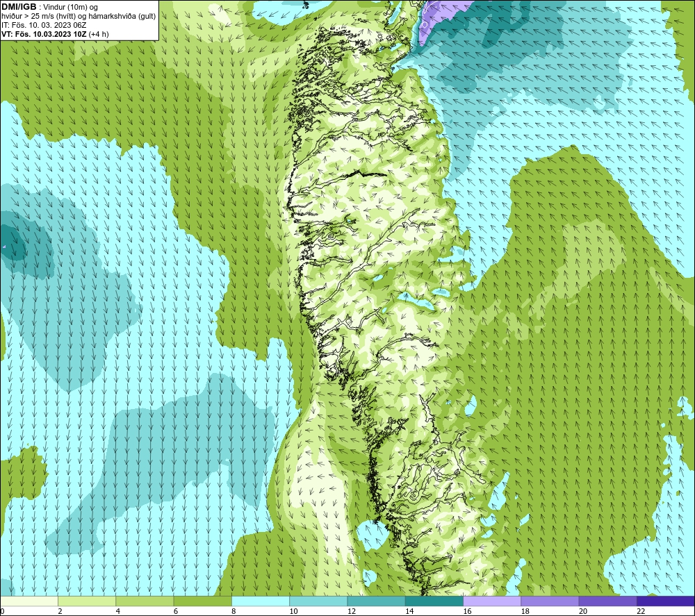Click the 2-4 m/s light green legend swatch
Viewport: 695px width, 616px height.
tap(87, 601)
